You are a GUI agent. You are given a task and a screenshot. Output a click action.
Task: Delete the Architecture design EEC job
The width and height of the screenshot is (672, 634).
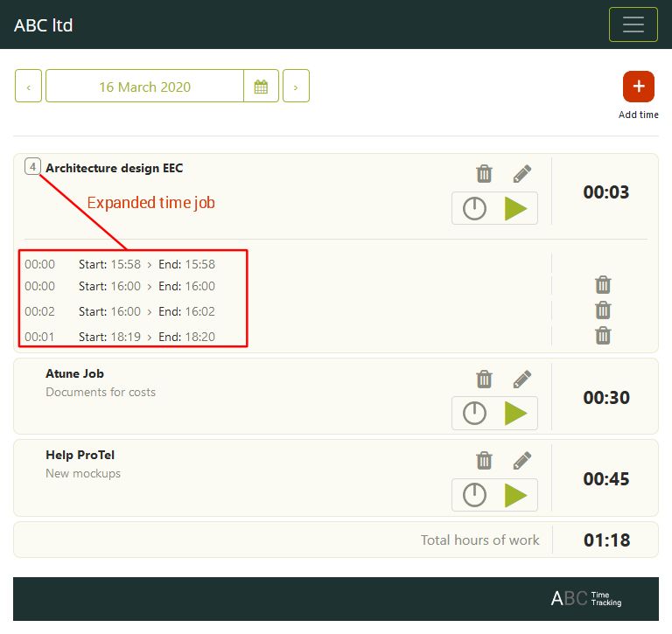pos(484,174)
